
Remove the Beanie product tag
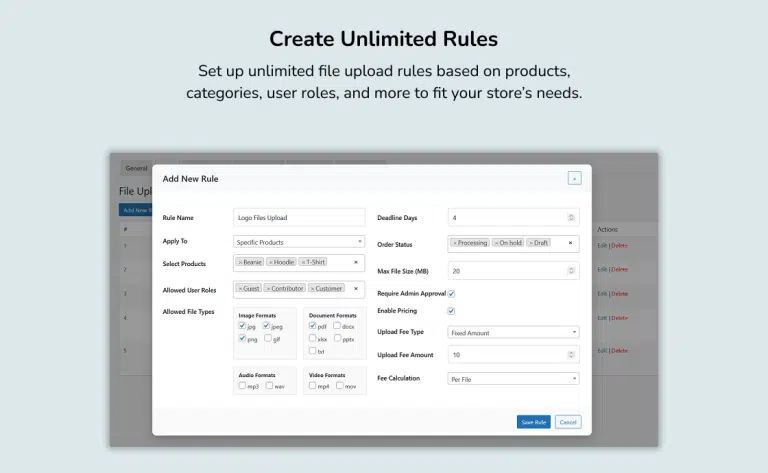[x=240, y=262]
